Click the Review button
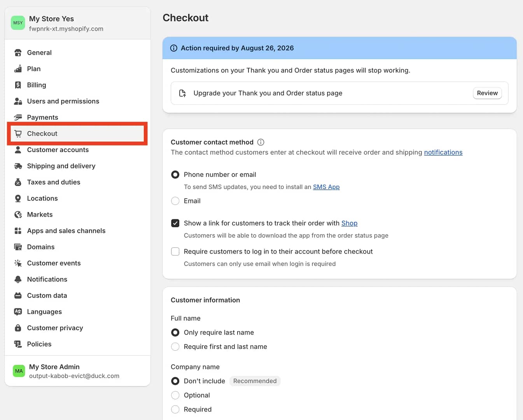The image size is (523, 420). pyautogui.click(x=487, y=93)
